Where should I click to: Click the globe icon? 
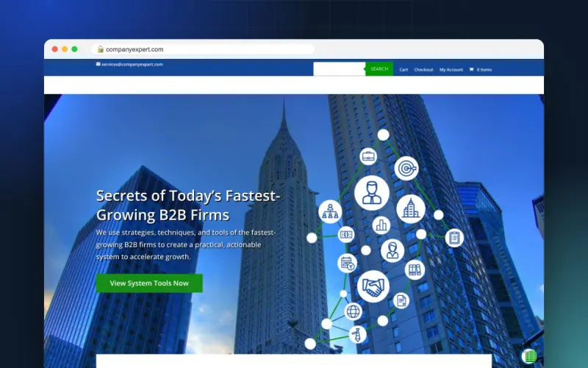click(353, 311)
